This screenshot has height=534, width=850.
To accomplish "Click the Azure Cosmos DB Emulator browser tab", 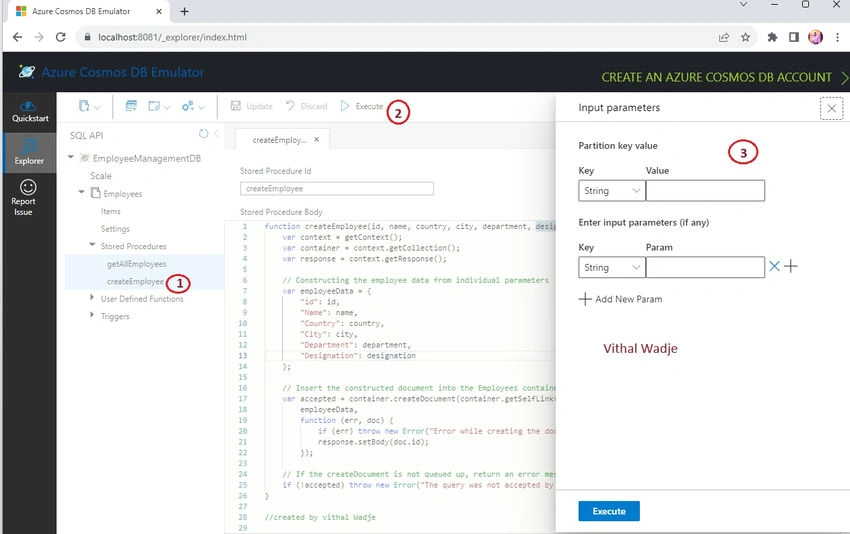I will (x=81, y=11).
